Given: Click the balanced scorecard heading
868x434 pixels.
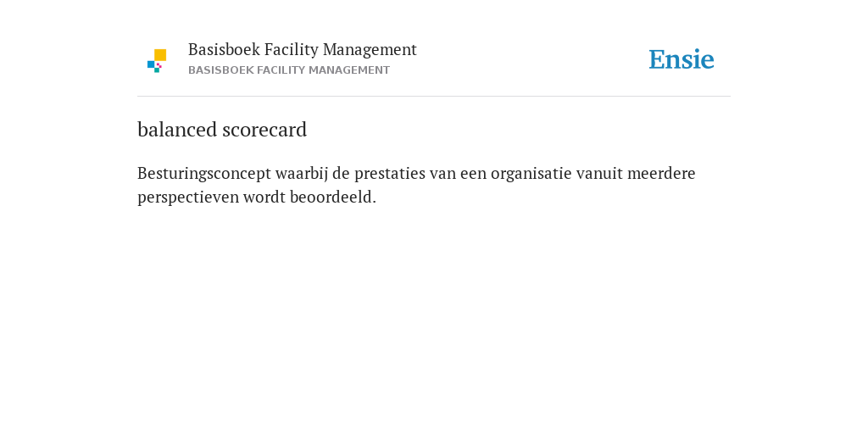Looking at the screenshot, I should 222,130.
